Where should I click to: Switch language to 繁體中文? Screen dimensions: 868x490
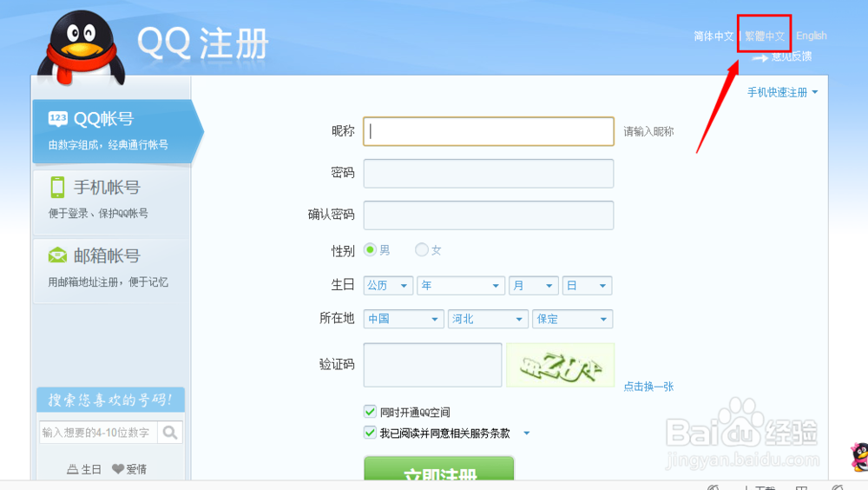[x=765, y=36]
